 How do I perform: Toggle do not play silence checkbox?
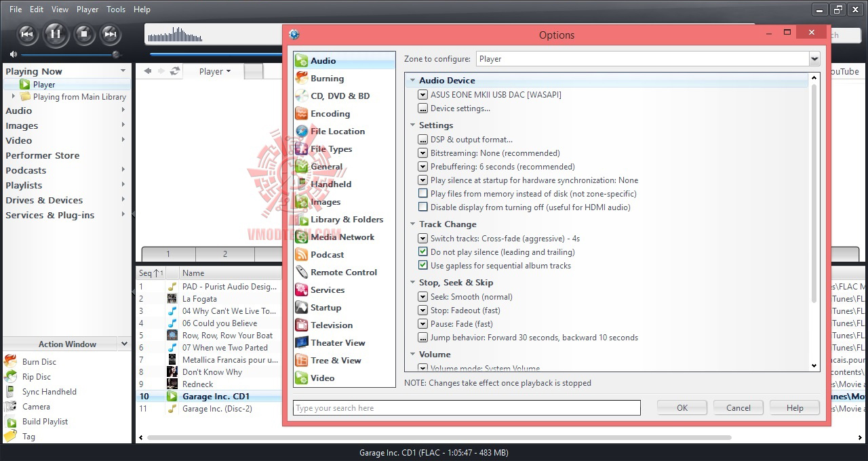(x=423, y=252)
